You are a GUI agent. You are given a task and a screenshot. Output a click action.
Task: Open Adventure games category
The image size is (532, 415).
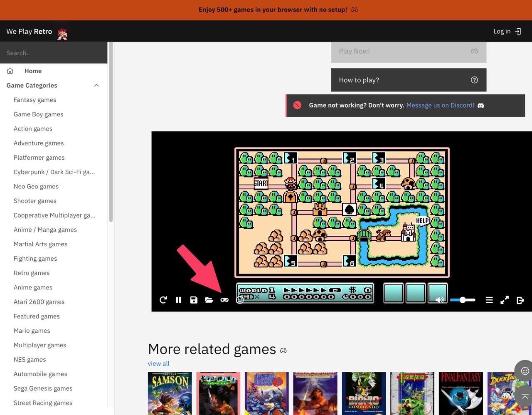[39, 143]
